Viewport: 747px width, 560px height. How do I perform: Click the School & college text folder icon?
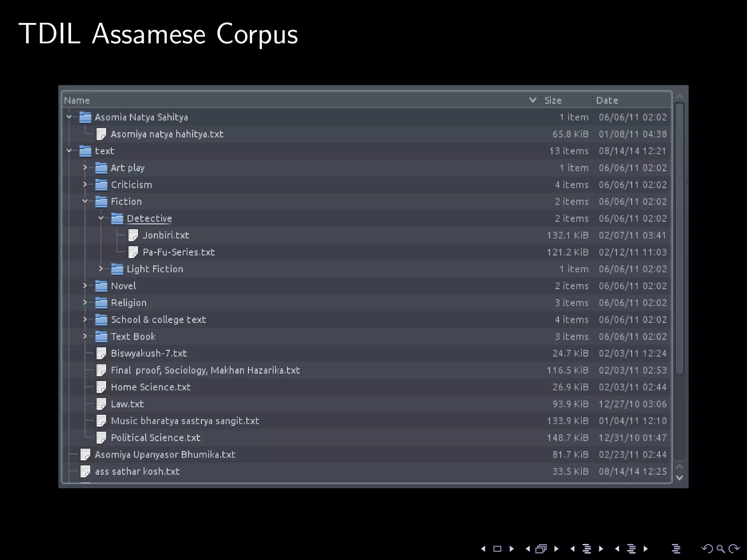pos(101,320)
